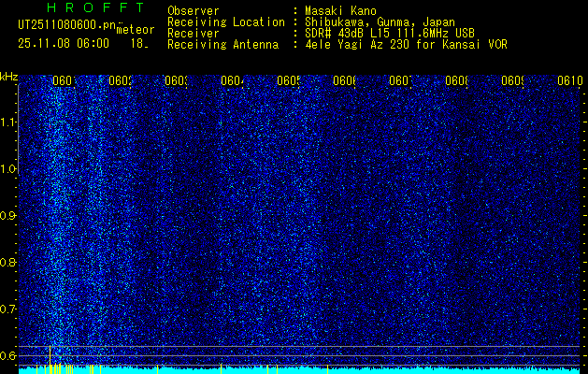Click the Receiving Antenna label

(223, 45)
